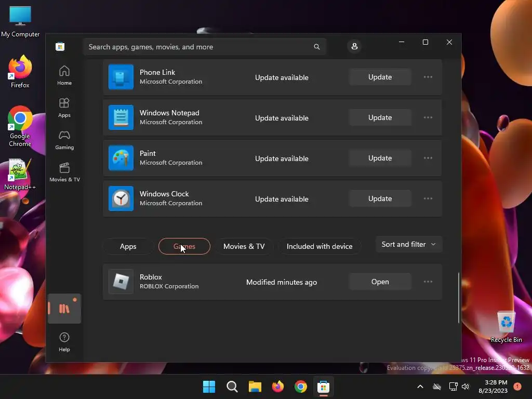532x399 pixels.
Task: Launch Google Chrome from the taskbar
Action: coord(301,387)
